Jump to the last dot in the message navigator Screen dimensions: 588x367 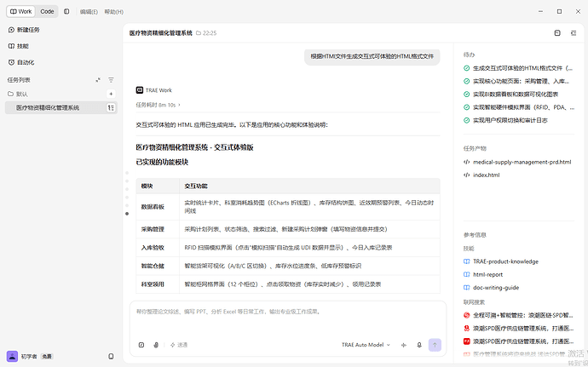point(127,214)
